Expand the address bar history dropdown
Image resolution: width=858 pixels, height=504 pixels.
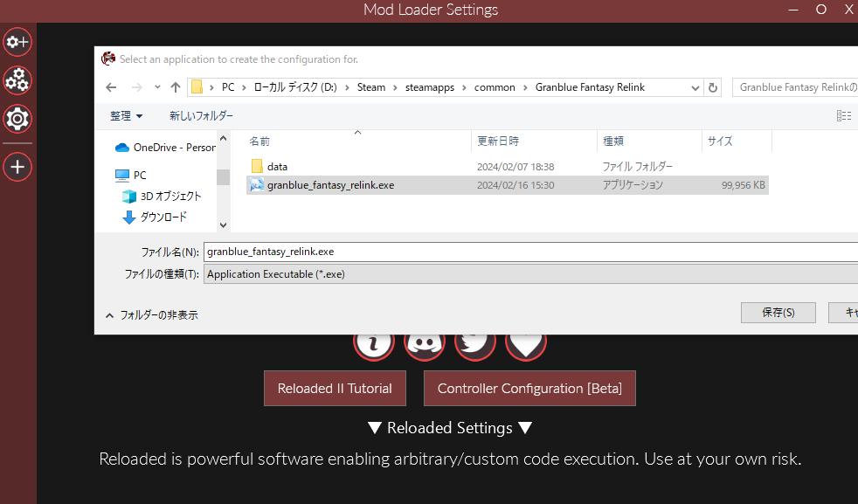pyautogui.click(x=695, y=87)
